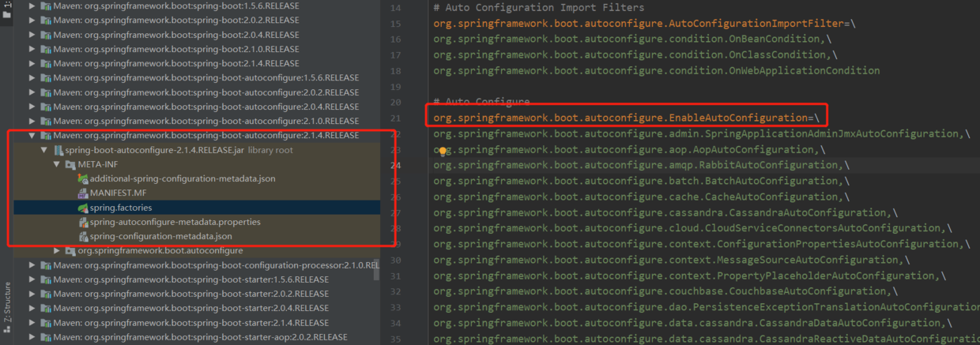
Task: Click library icon of spring-boot-configuration-processor:2.1.0
Action: tap(46, 265)
